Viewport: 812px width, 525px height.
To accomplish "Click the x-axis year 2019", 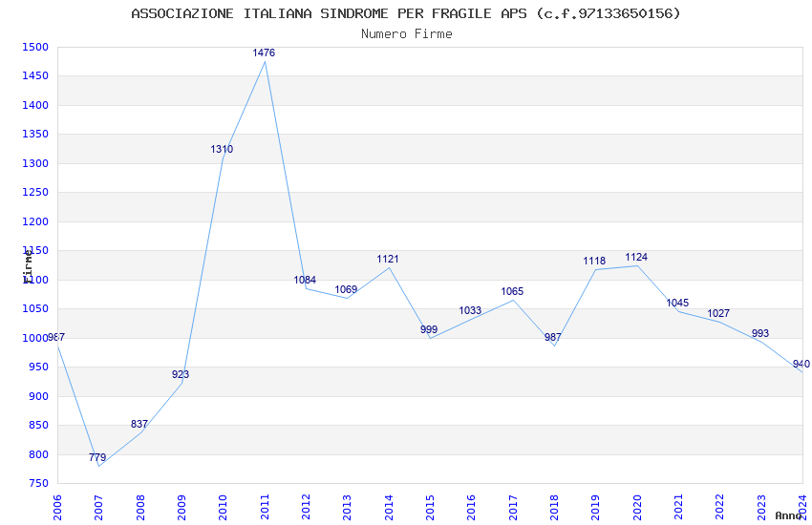I will click(x=595, y=508).
